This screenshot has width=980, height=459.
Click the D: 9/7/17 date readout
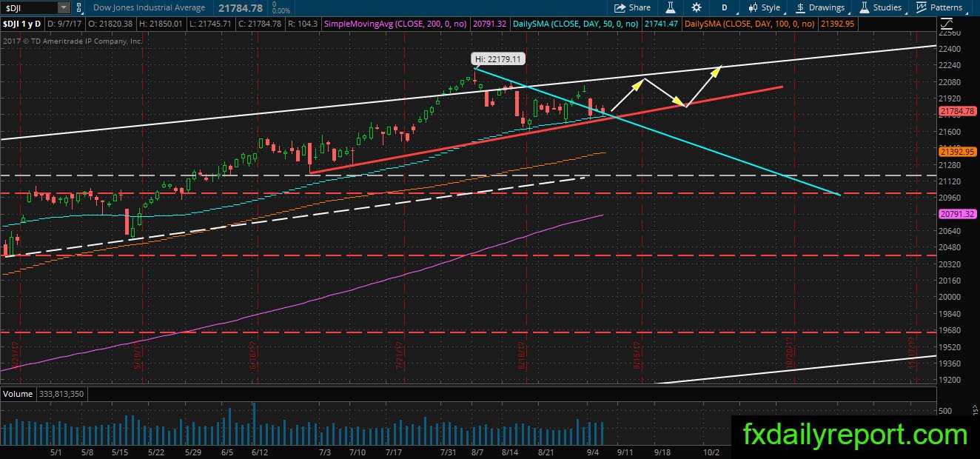pos(65,24)
